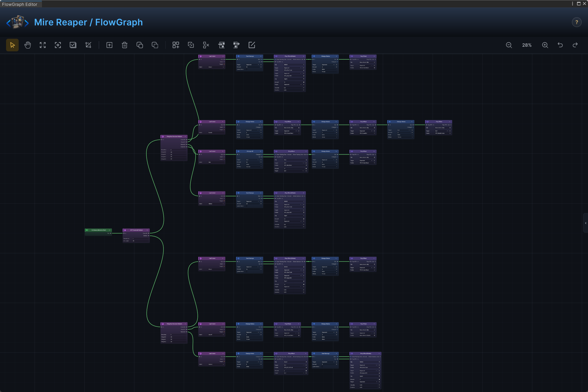Click the edit pencil-in-square icon

point(252,45)
